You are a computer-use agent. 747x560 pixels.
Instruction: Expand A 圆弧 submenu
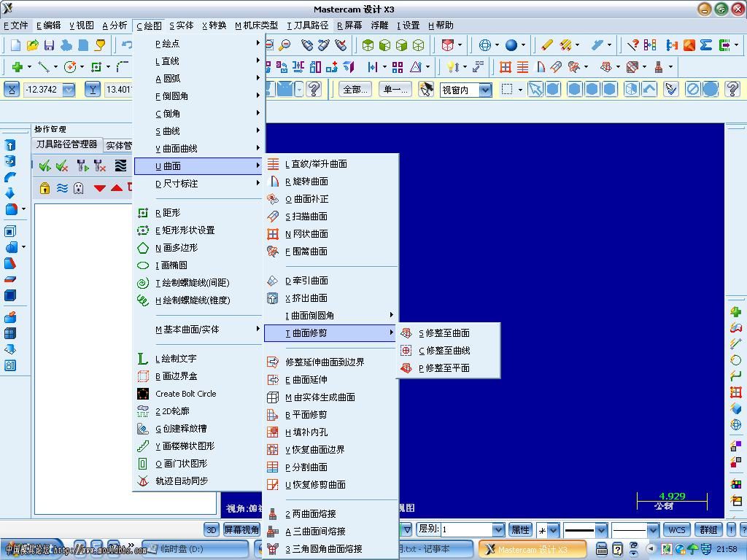click(x=198, y=79)
